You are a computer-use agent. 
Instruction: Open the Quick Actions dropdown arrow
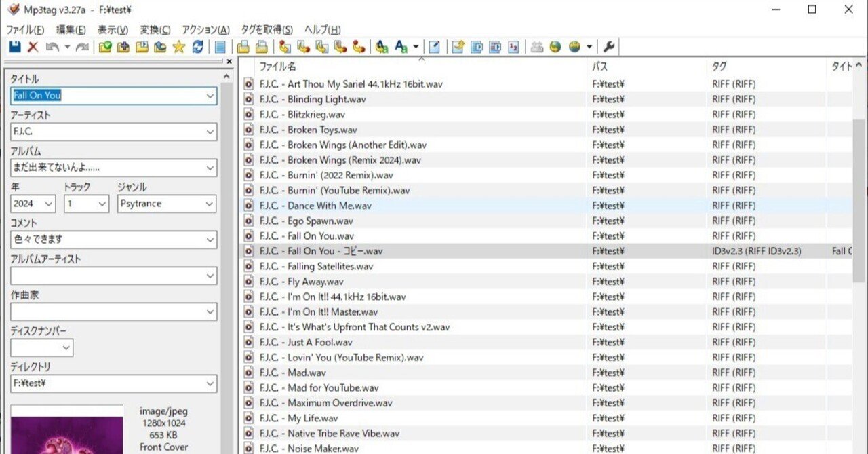click(416, 47)
